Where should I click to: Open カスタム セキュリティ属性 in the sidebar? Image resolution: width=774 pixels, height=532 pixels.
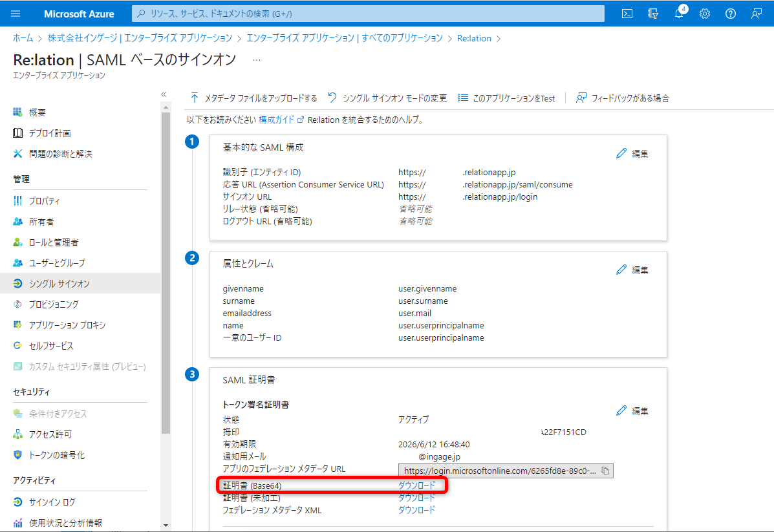(87, 367)
